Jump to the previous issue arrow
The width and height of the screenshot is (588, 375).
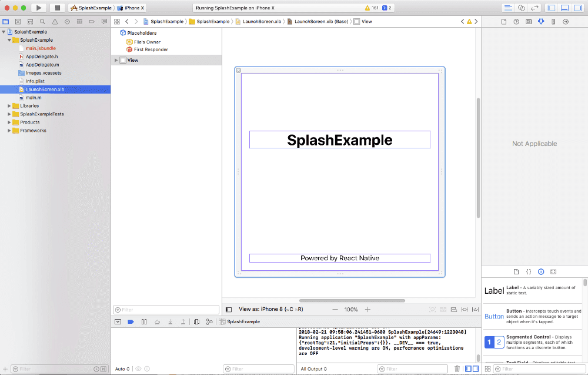[462, 22]
